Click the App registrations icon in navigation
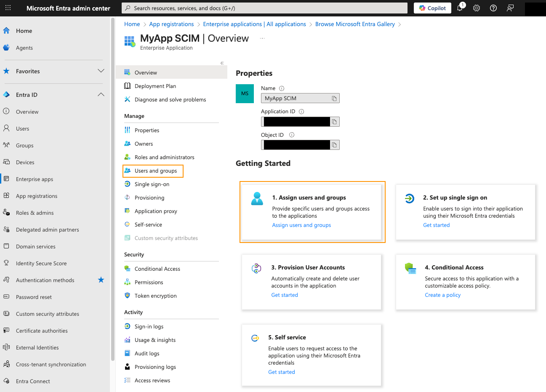 pyautogui.click(x=6, y=195)
